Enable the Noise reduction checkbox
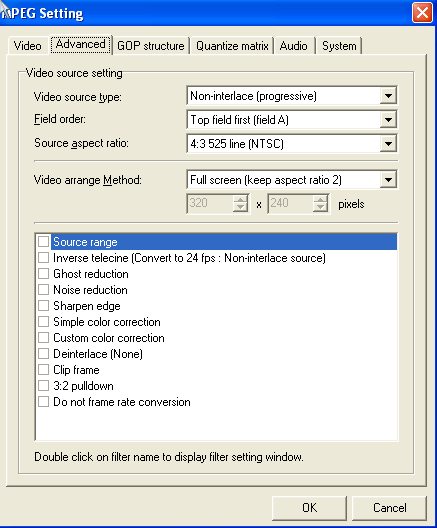This screenshot has width=437, height=528. pyautogui.click(x=43, y=290)
